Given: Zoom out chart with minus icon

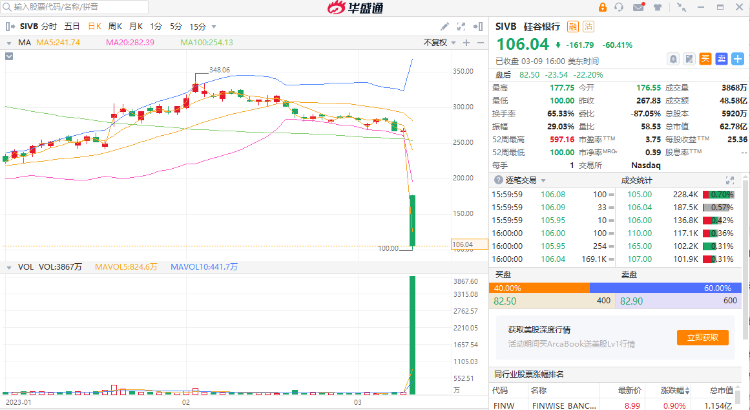Looking at the screenshot, I should pos(480,43).
